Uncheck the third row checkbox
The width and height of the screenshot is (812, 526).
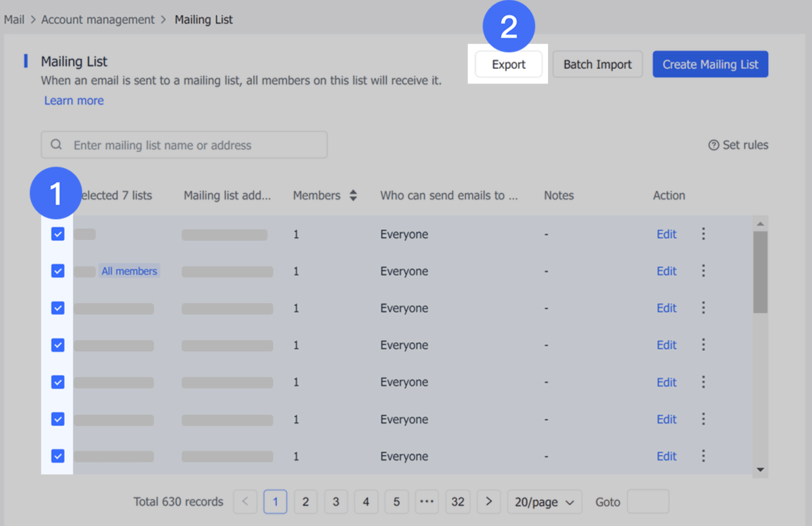(58, 308)
